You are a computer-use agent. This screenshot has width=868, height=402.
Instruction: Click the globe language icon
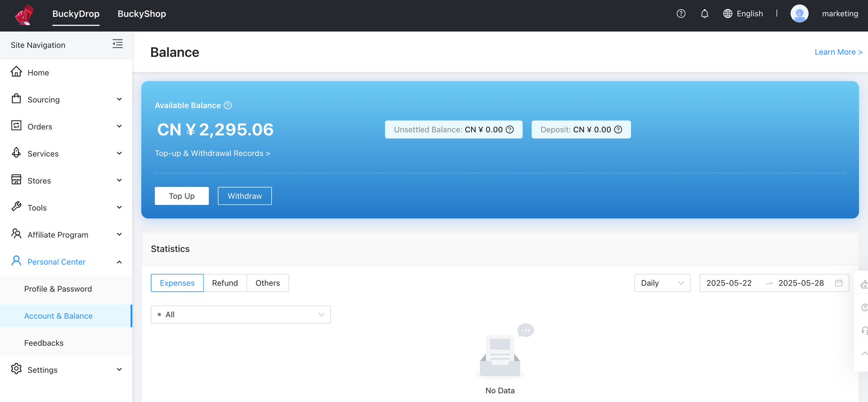point(728,13)
